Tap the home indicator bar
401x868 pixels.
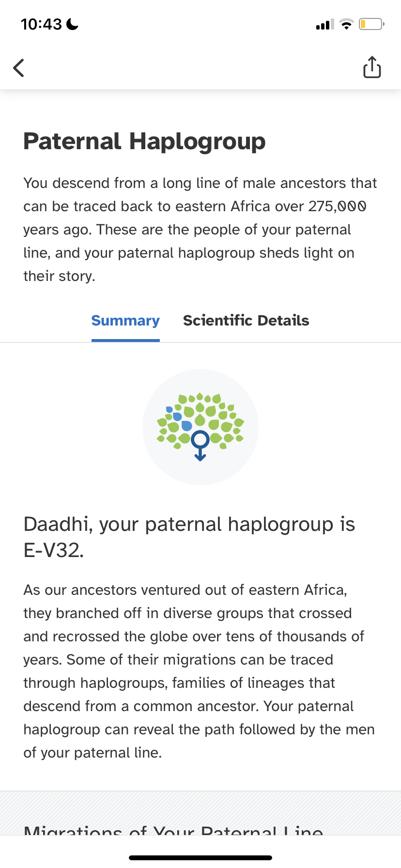click(x=200, y=857)
